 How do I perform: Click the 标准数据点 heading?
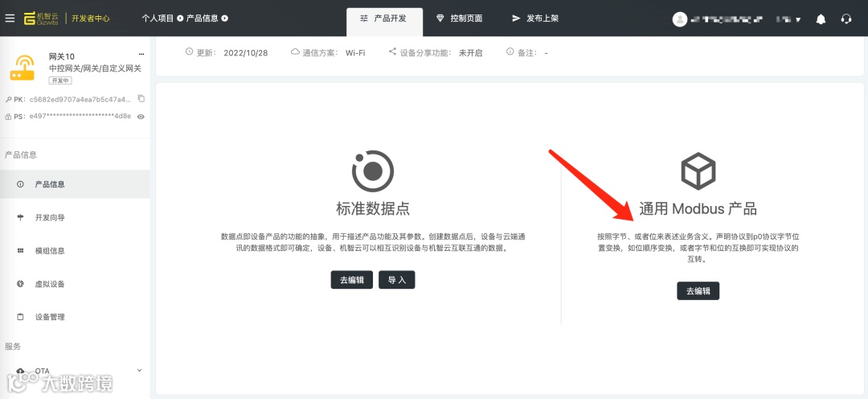tap(373, 208)
